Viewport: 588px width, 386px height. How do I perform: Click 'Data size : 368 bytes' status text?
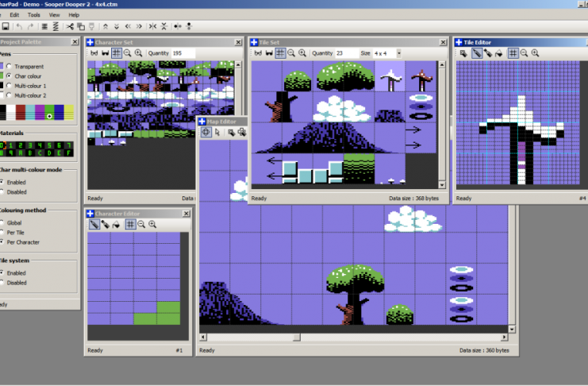click(413, 199)
